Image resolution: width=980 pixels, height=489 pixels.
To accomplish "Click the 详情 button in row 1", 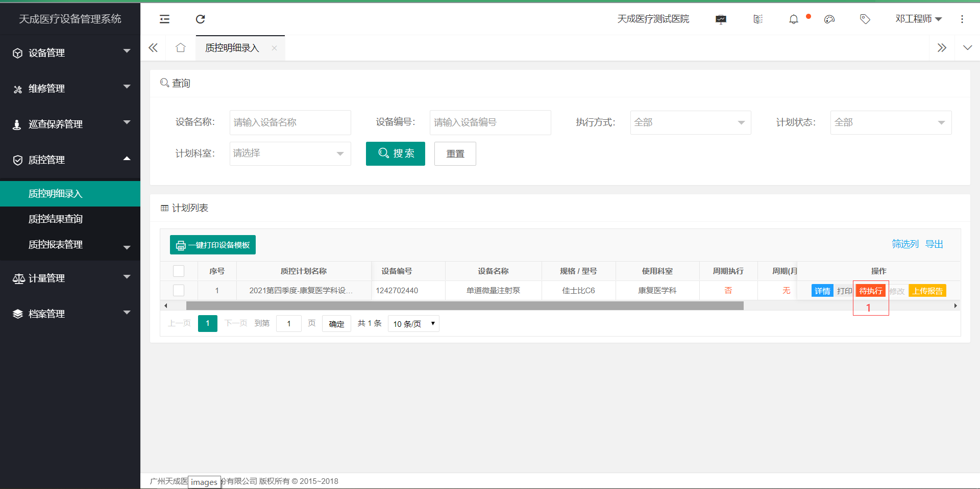I will point(822,291).
